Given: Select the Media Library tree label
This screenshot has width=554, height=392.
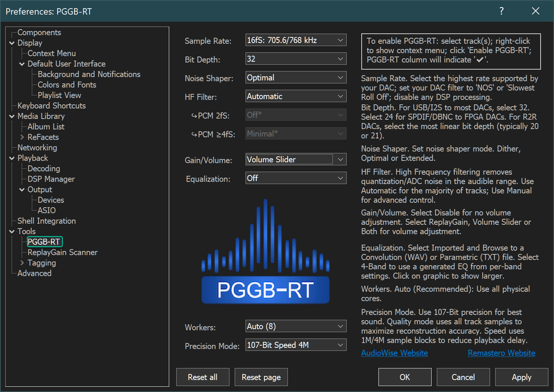Looking at the screenshot, I should [41, 116].
